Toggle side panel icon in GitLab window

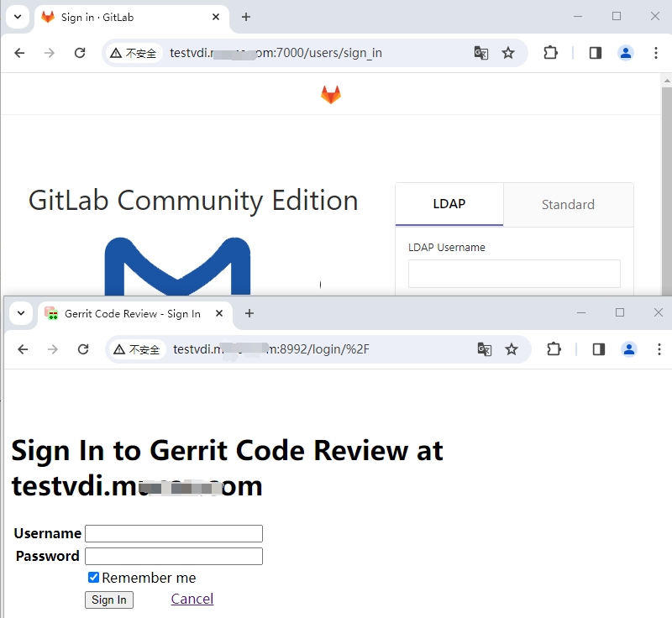coord(596,53)
